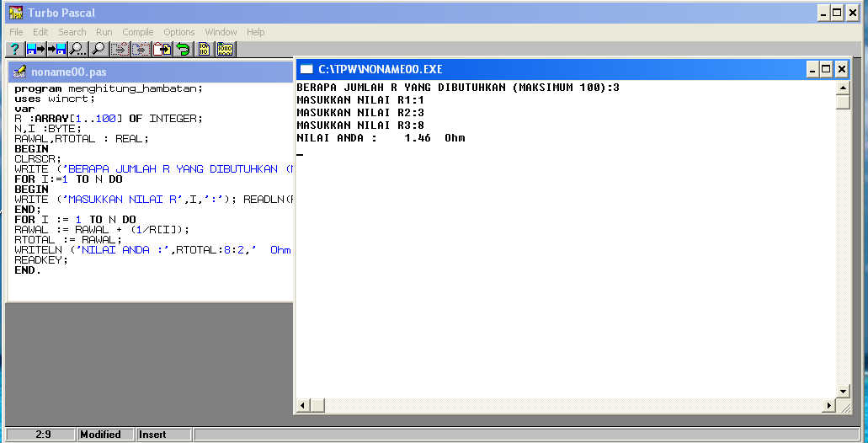This screenshot has width=868, height=443.
Task: Click the 'RAWAL,RTOTAL : REAL;' line
Action: [x=82, y=139]
